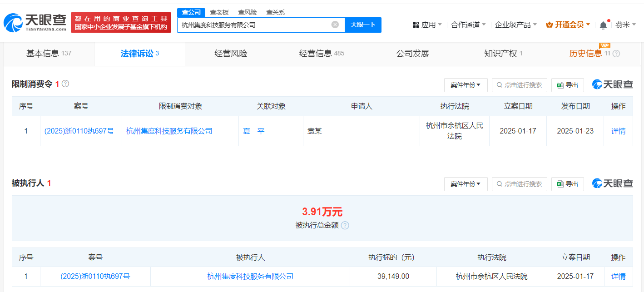This screenshot has height=292, width=644.
Task: Open notifications bell icon
Action: (603, 25)
